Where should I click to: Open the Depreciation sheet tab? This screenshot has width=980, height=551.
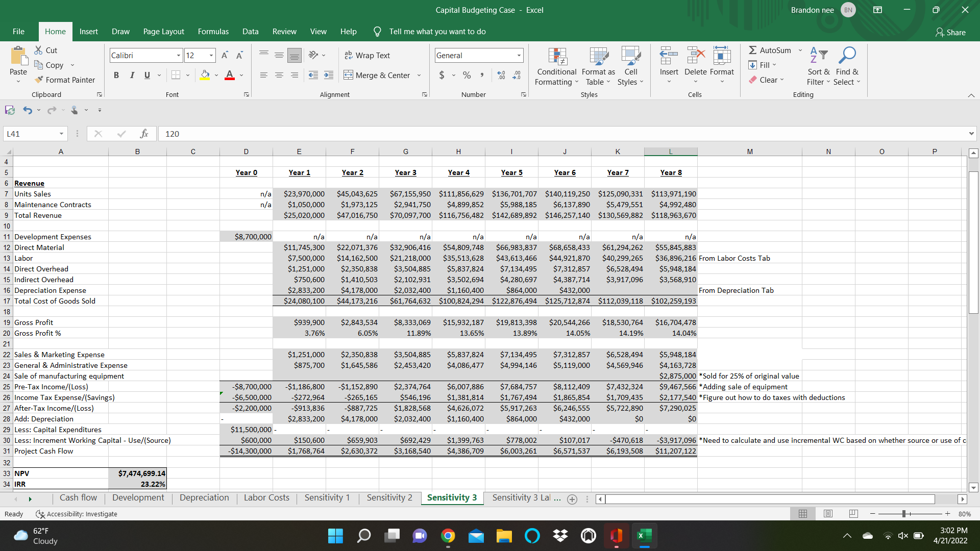point(204,497)
